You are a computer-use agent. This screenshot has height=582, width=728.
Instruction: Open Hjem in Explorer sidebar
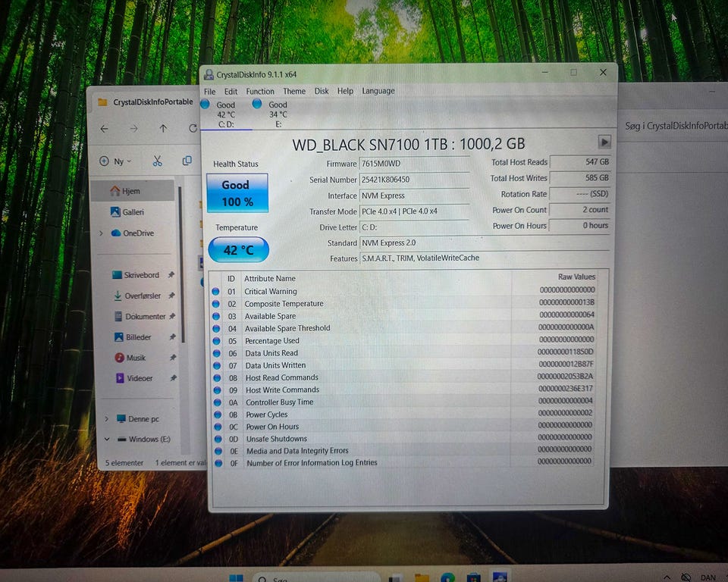click(133, 191)
